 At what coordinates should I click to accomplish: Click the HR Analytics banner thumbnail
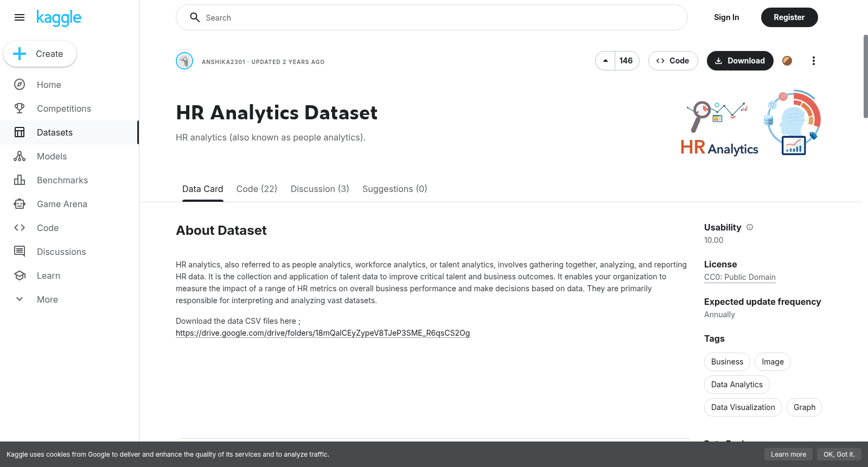pyautogui.click(x=750, y=124)
